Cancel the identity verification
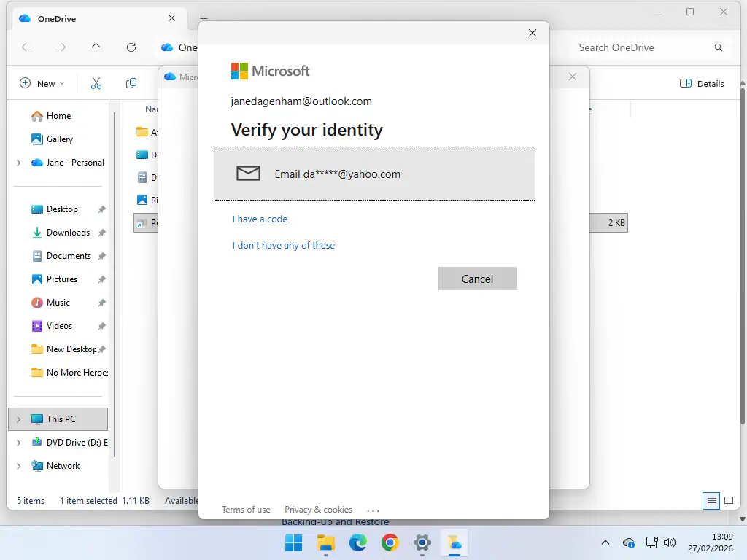The height and width of the screenshot is (560, 747). pyautogui.click(x=477, y=279)
